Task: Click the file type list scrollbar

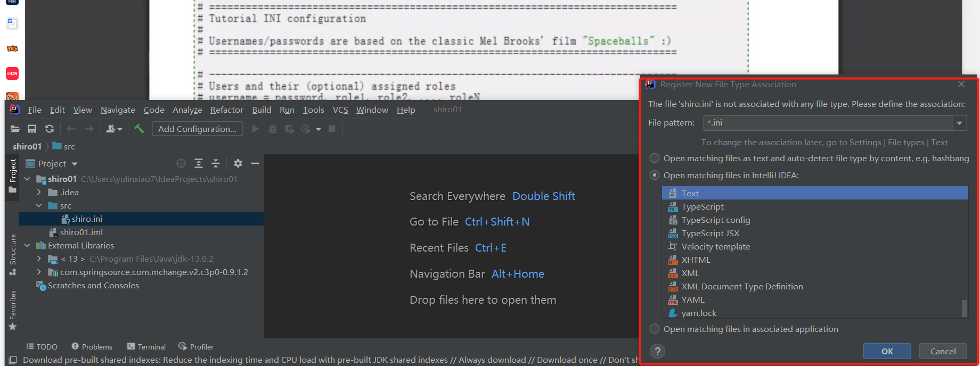Action: click(964, 308)
